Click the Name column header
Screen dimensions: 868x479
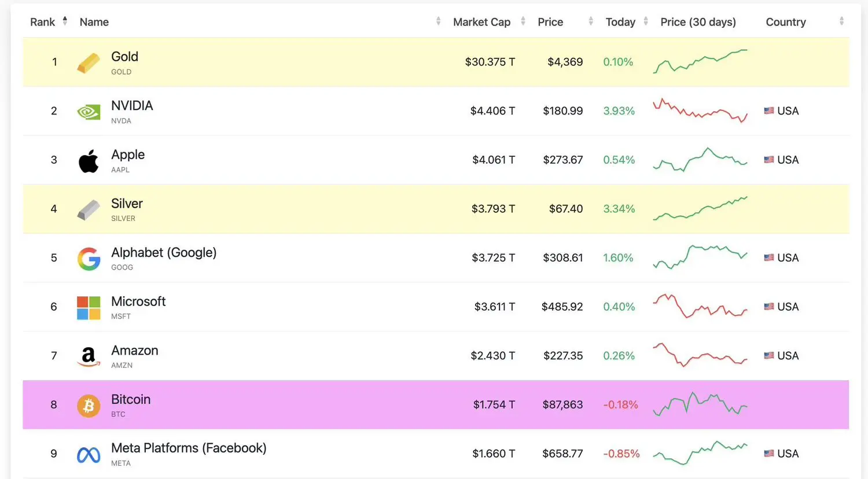tap(94, 22)
